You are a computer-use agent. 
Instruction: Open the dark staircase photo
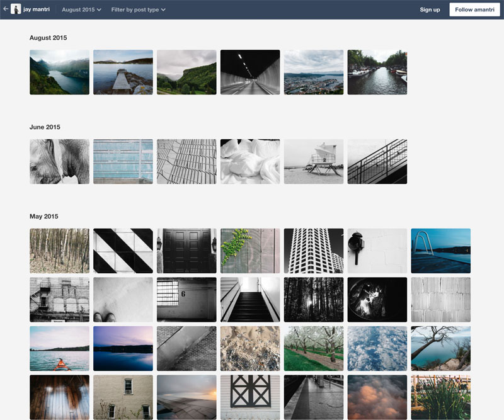click(250, 300)
